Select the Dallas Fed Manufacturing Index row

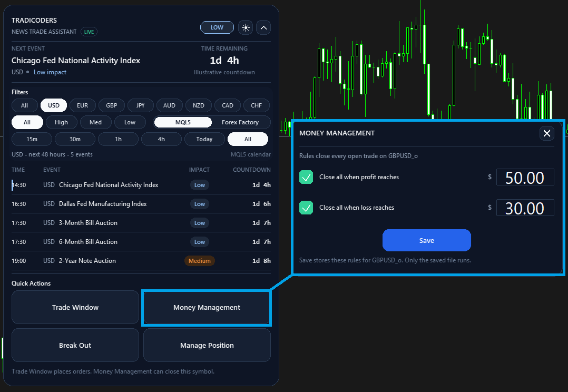pos(141,204)
